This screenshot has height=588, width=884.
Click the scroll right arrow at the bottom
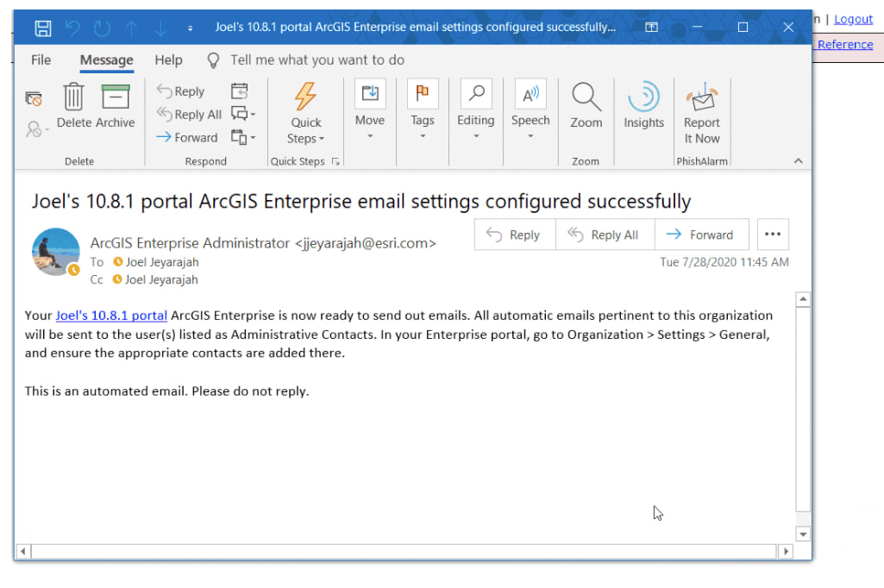coord(786,551)
